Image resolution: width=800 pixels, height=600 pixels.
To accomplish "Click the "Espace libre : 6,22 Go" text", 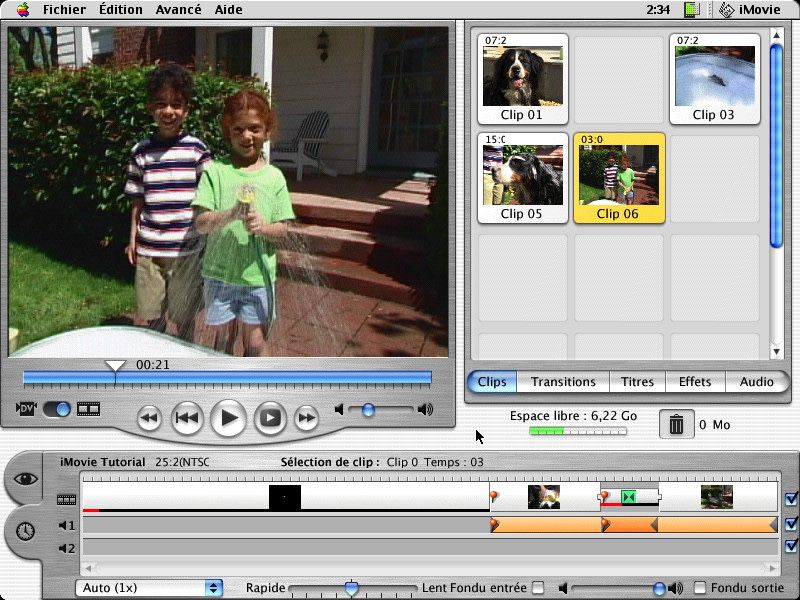I will coord(573,416).
